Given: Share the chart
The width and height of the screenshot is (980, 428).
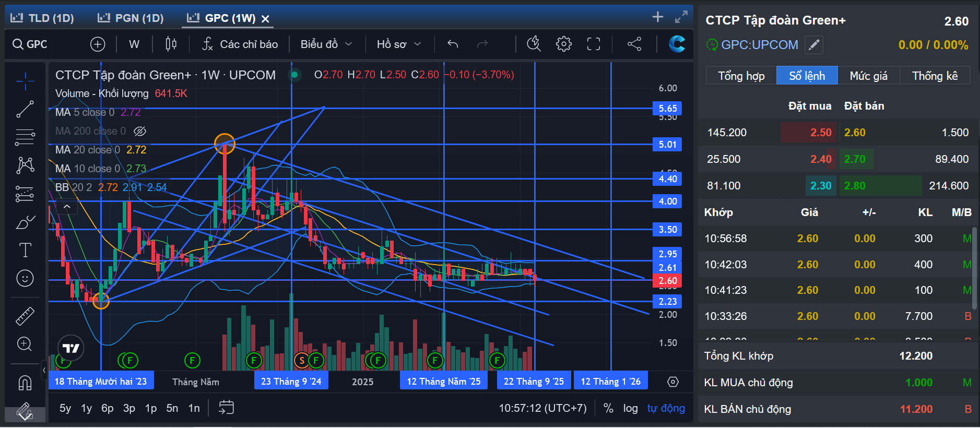Looking at the screenshot, I should pos(634,44).
